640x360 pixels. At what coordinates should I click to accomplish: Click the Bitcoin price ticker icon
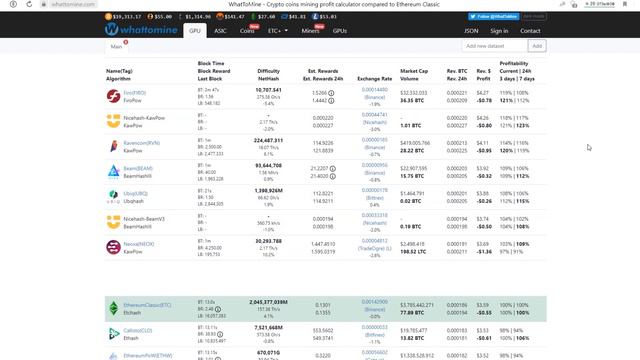(x=108, y=17)
